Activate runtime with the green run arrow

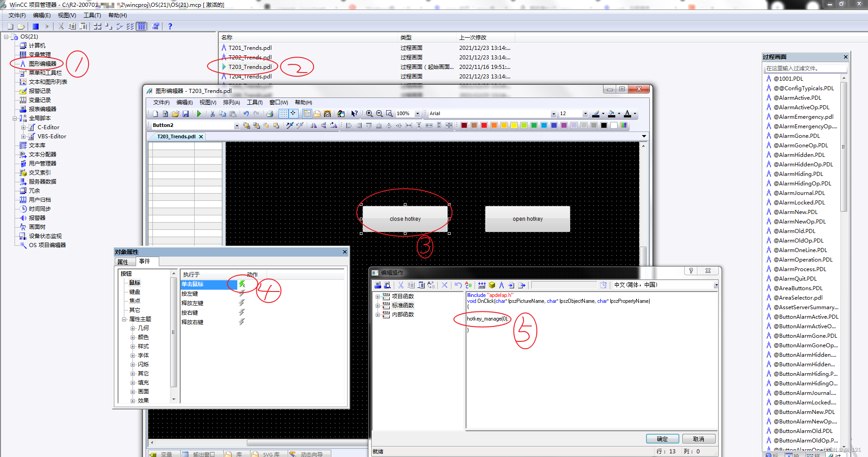[x=200, y=113]
